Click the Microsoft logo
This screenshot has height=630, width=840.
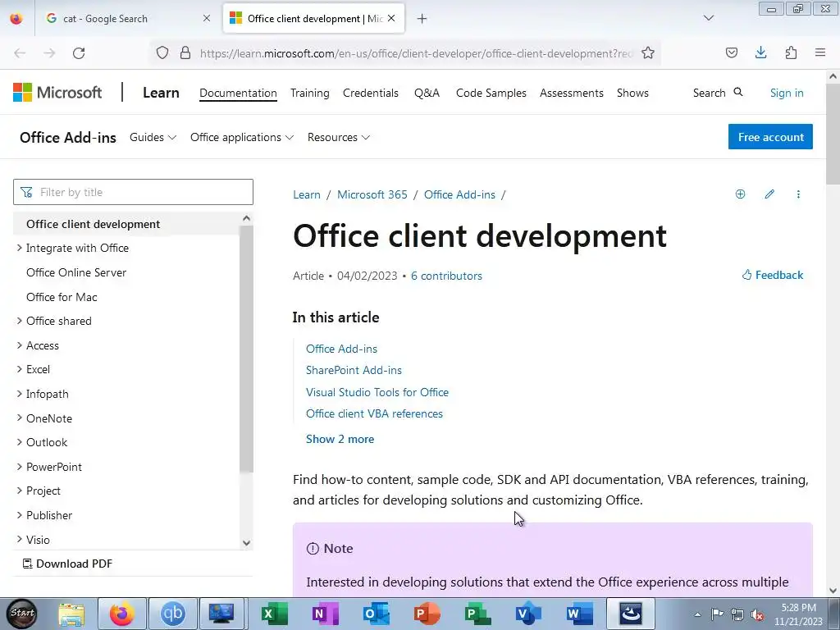coord(57,93)
